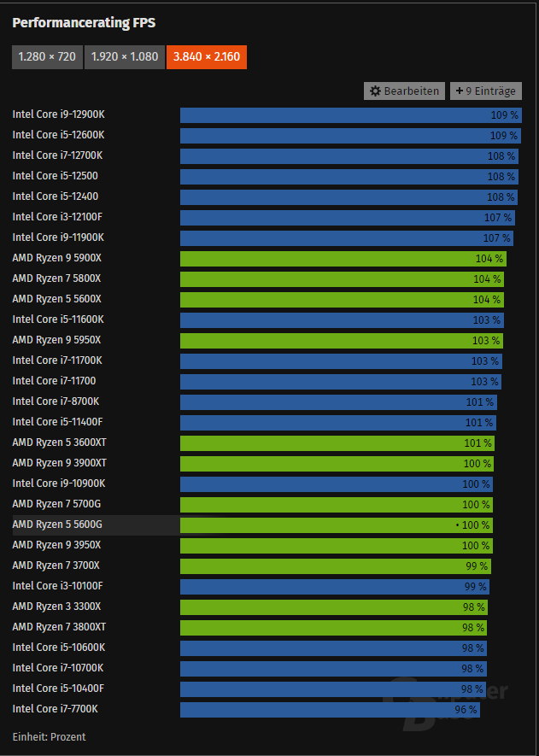
Task: Switch to the 1.920 × 1.080 resolution tab
Action: pos(125,57)
